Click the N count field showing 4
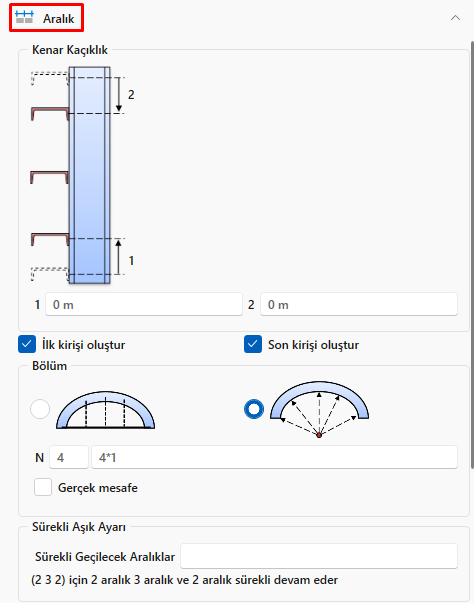Viewport: 474px width, 603px height. coord(69,457)
